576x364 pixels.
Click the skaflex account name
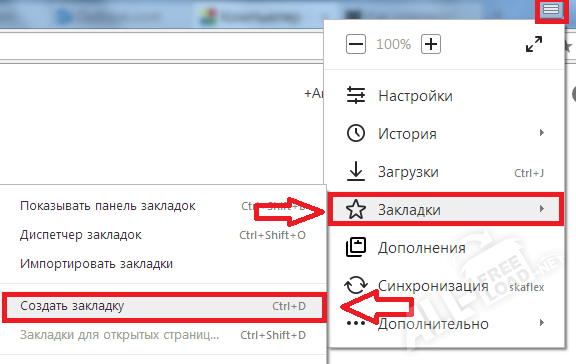(x=526, y=287)
